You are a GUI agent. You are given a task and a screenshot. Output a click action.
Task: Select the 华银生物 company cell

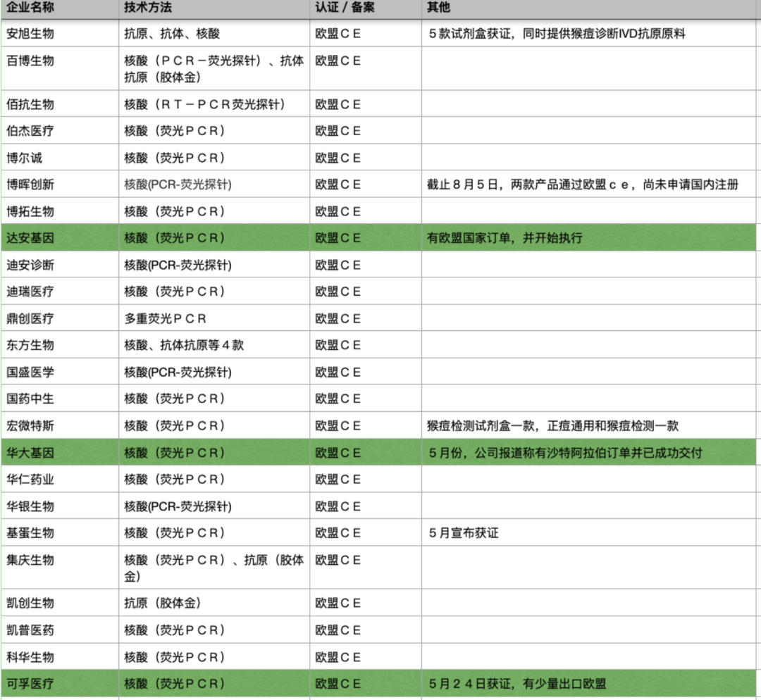60,506
